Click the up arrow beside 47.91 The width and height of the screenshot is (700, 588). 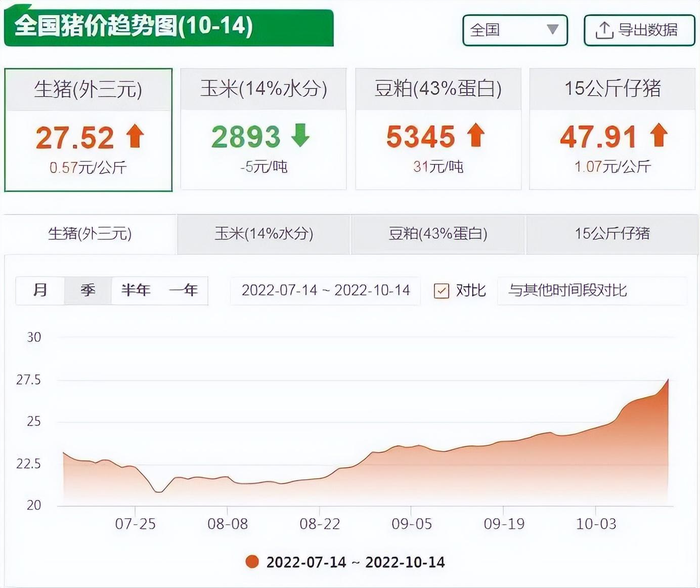click(x=659, y=135)
